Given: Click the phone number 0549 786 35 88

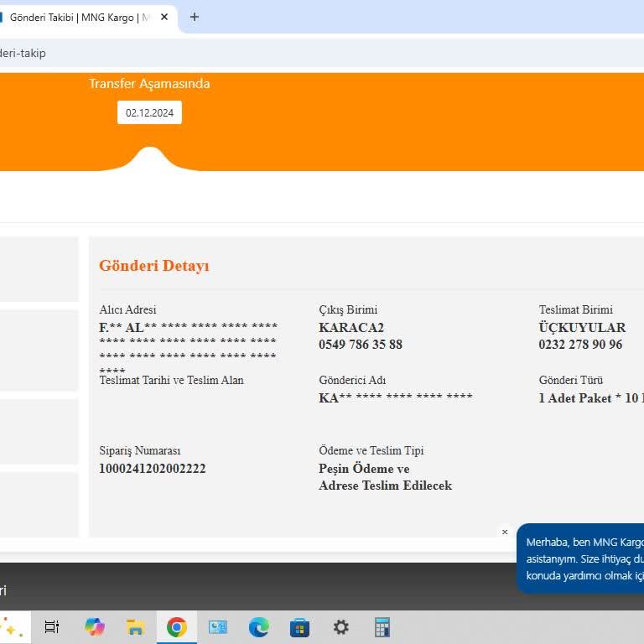Looking at the screenshot, I should click(361, 345).
